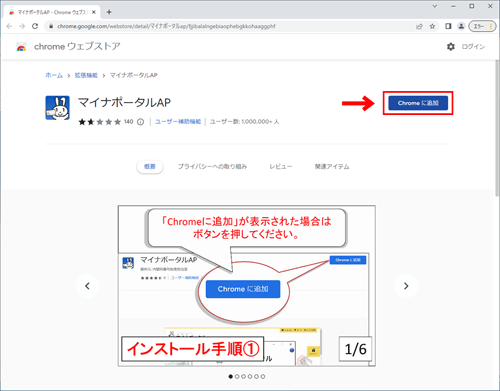This screenshot has height=391, width=500.
Task: Go to ホーム breadcrumb link
Action: pos(54,75)
